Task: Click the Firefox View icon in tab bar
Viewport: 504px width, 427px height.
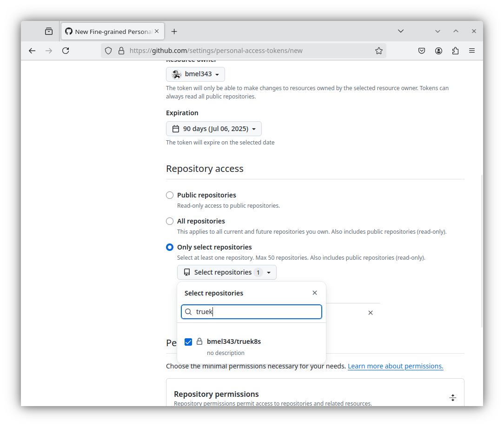Action: click(49, 31)
